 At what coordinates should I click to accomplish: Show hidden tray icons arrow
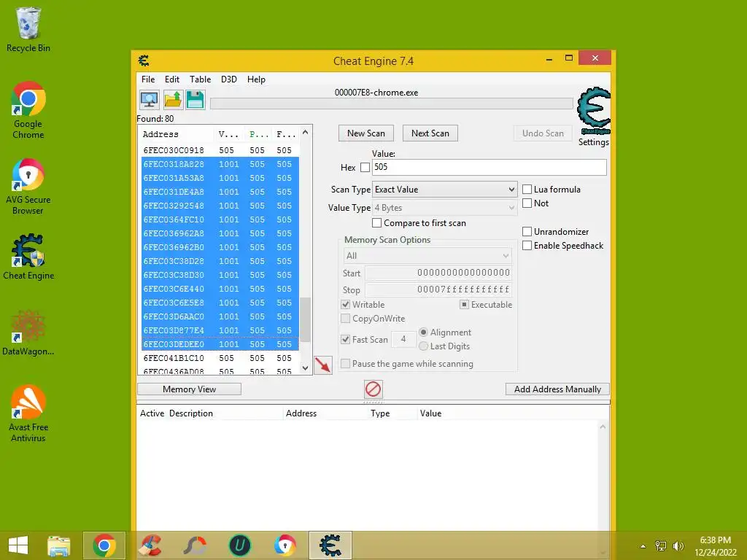point(643,546)
